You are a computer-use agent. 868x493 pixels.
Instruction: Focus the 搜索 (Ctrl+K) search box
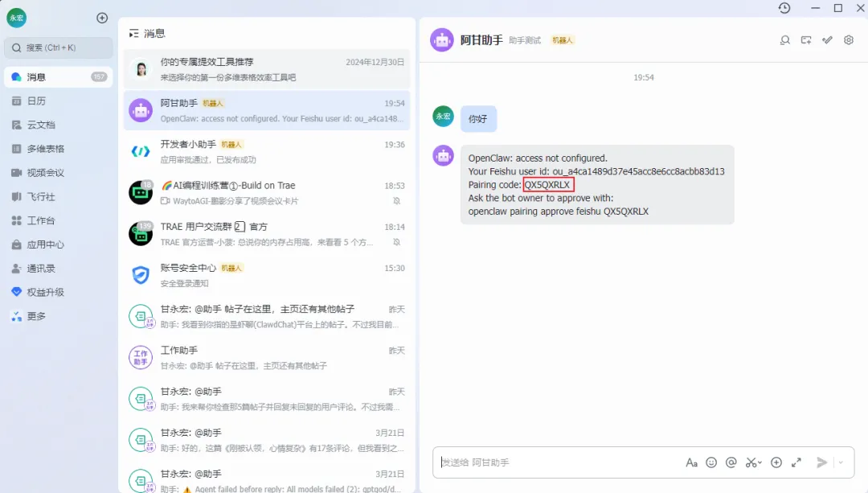[x=59, y=47]
